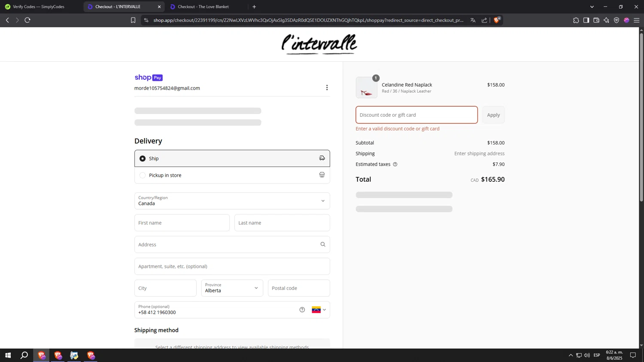This screenshot has height=362, width=644.
Task: Click the total amount $165.90
Action: click(x=493, y=180)
